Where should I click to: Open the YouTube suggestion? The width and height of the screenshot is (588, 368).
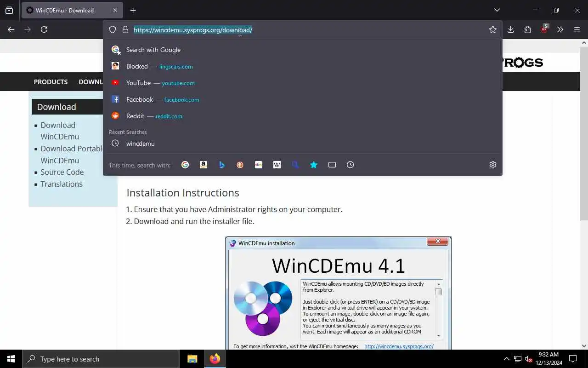point(303,83)
